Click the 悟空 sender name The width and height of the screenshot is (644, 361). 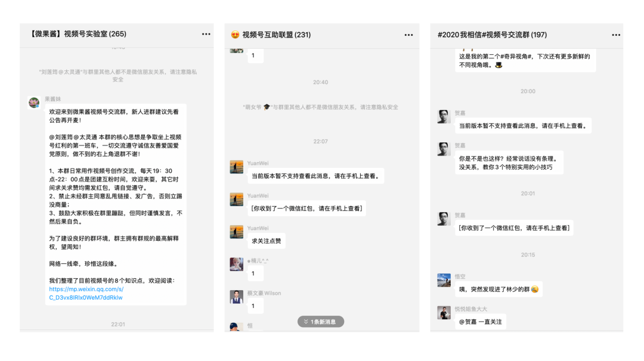460,276
